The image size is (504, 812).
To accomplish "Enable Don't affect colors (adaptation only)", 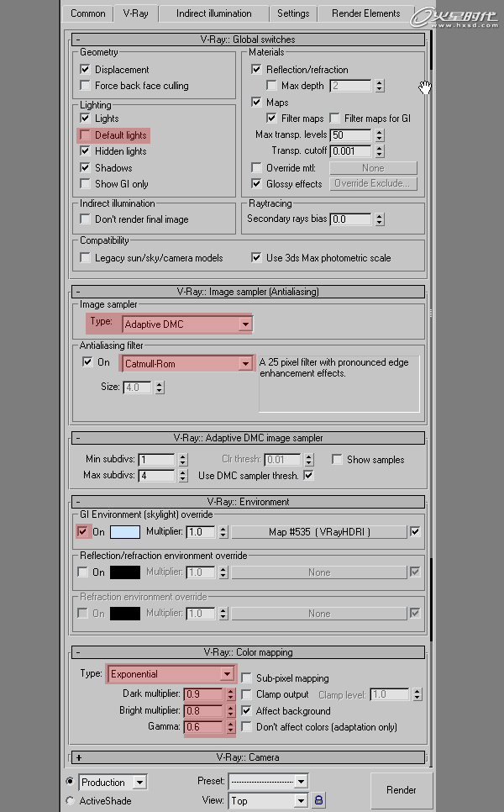I will [246, 726].
